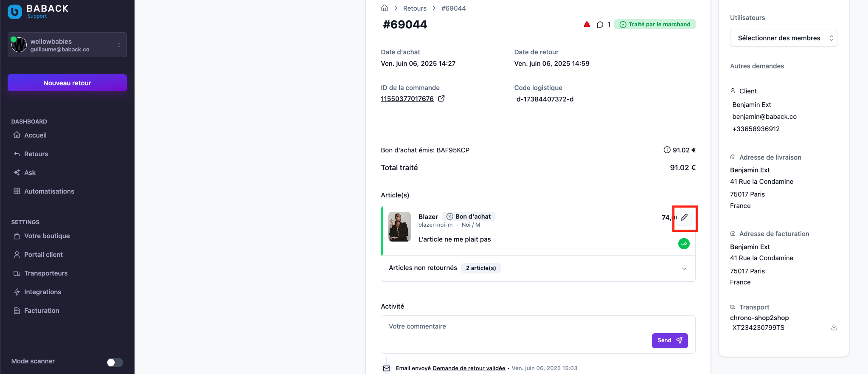
Task: Click the green validated checkmark on Blazer
Action: click(684, 244)
